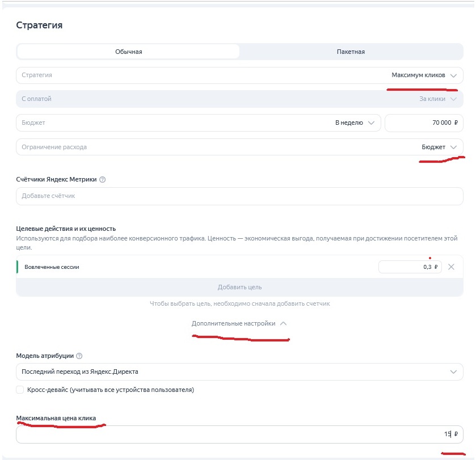Open the Последний переход из Яндекс.Директа dropdown
The image size is (476, 460).
point(239,372)
